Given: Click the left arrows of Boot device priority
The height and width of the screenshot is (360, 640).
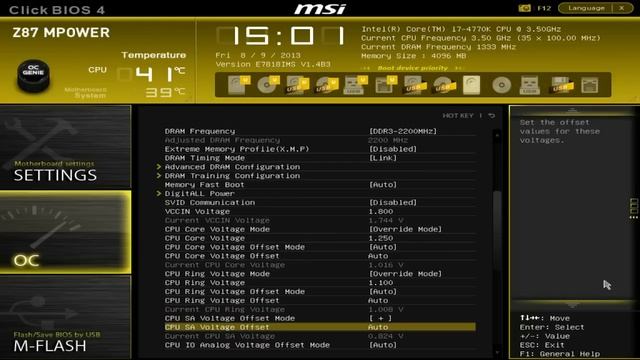Looking at the screenshot, I should pos(367,68).
